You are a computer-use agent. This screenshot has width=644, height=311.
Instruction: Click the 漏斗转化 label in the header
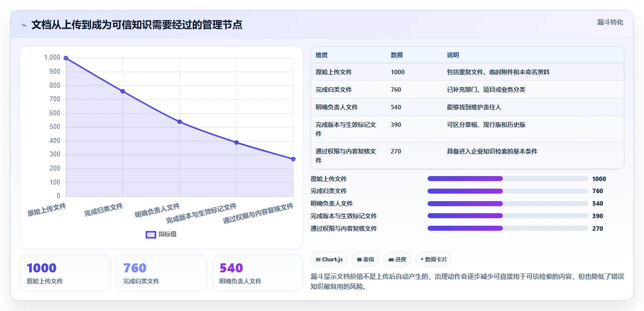[610, 23]
